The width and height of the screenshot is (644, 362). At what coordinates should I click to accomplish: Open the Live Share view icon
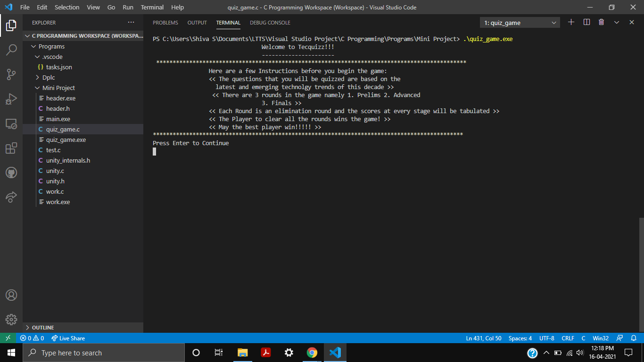[11, 197]
